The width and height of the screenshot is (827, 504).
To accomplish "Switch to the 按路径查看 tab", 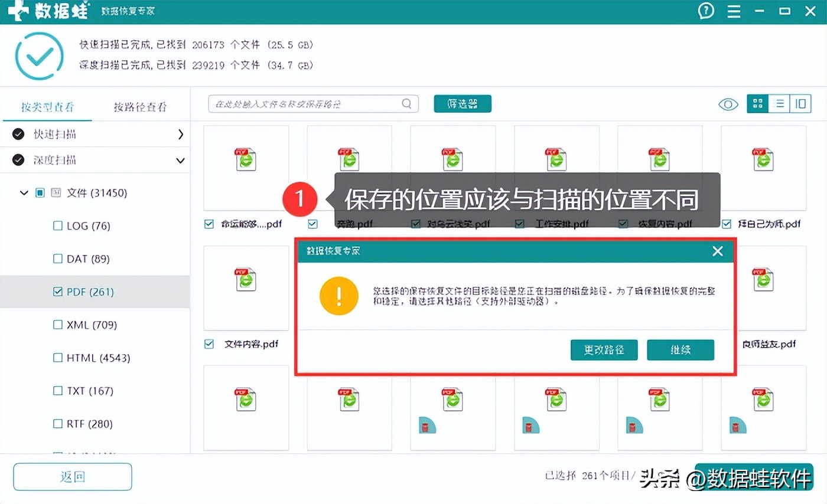I will 140,107.
